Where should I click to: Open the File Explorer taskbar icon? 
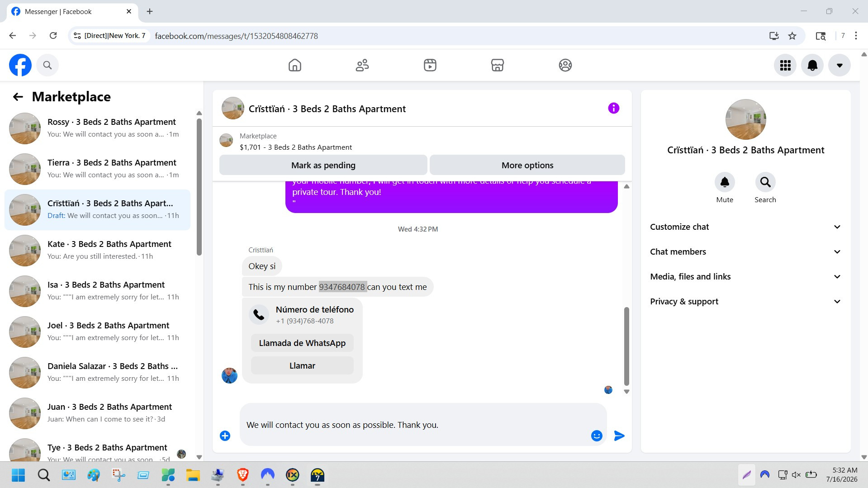pyautogui.click(x=193, y=475)
